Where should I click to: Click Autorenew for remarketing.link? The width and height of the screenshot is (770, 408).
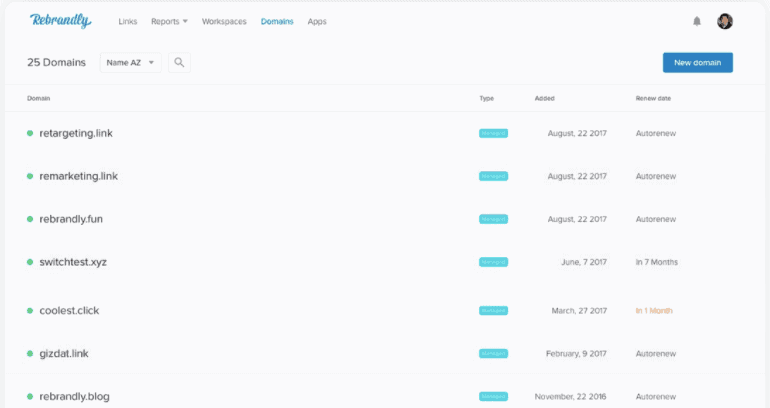click(656, 176)
